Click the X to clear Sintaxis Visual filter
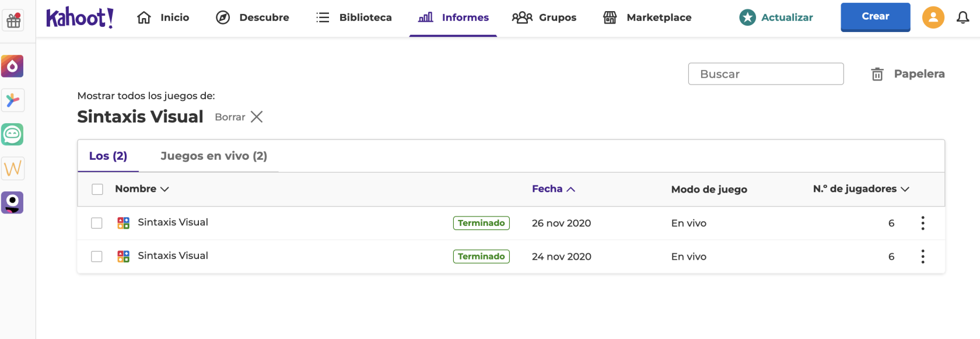The image size is (980, 339). (x=257, y=117)
